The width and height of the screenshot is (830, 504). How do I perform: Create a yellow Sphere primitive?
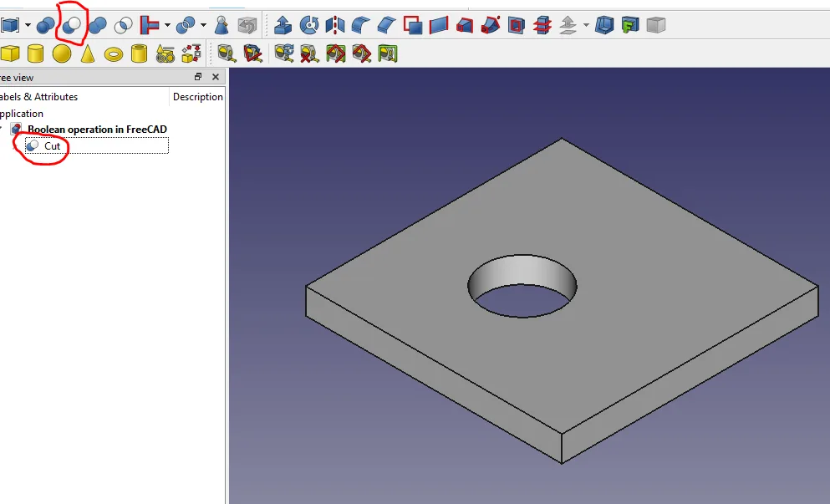pos(61,54)
